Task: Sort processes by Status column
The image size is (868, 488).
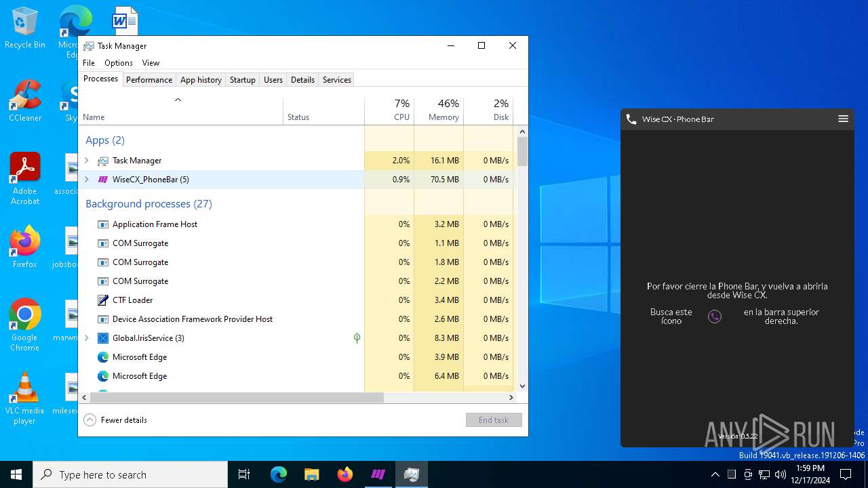Action: coord(323,111)
